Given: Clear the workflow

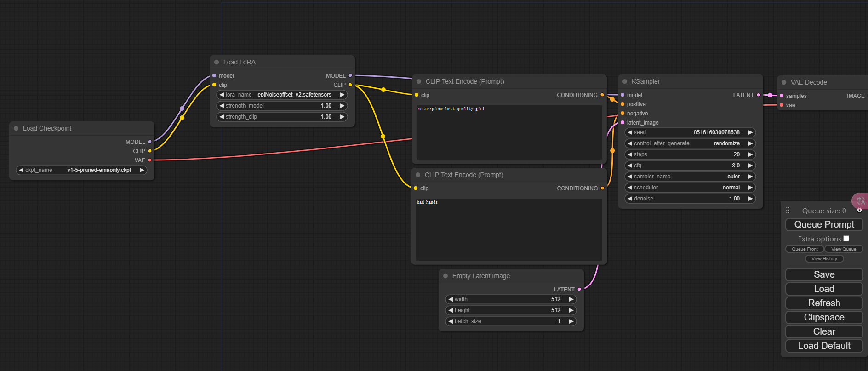Looking at the screenshot, I should (x=824, y=331).
